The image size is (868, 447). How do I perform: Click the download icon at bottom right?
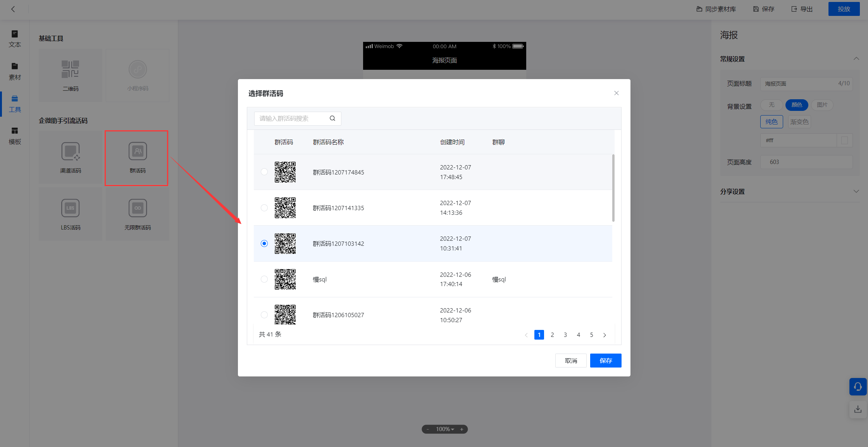pyautogui.click(x=858, y=409)
